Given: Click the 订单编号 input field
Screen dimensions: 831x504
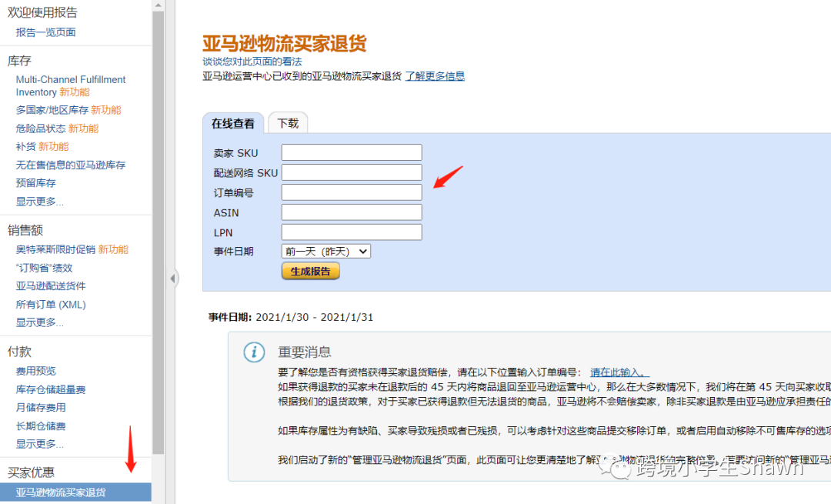Looking at the screenshot, I should point(351,192).
